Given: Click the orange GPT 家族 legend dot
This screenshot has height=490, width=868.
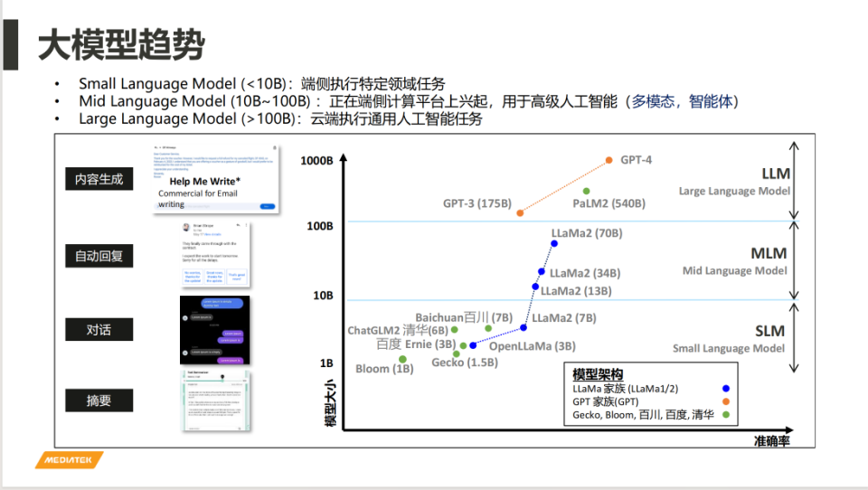Looking at the screenshot, I should [726, 401].
